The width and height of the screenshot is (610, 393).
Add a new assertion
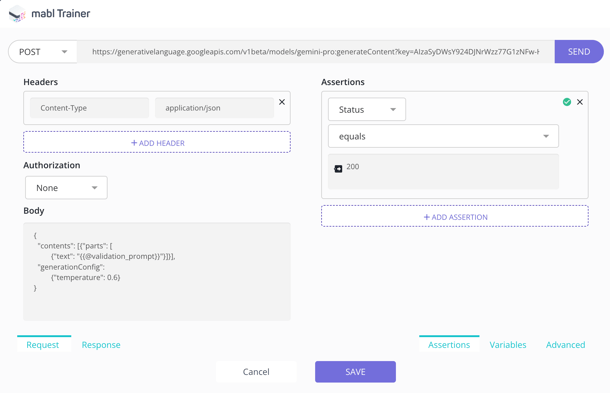(x=455, y=216)
